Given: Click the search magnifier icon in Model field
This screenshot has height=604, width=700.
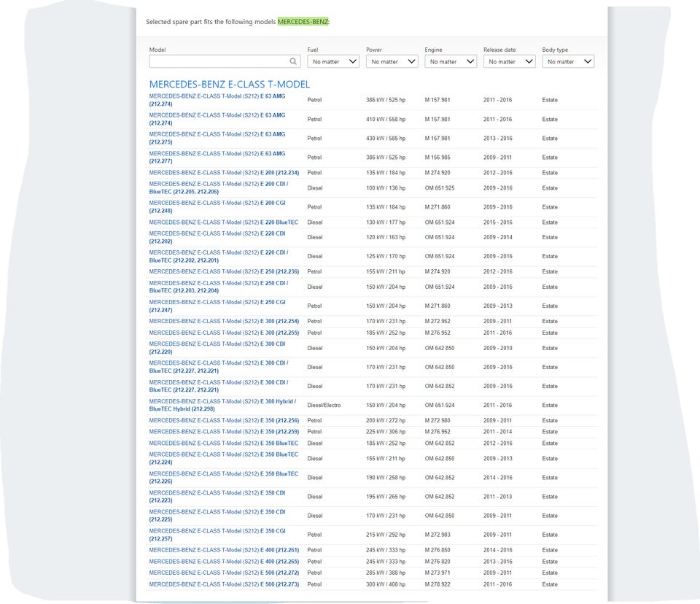Looking at the screenshot, I should (x=293, y=61).
